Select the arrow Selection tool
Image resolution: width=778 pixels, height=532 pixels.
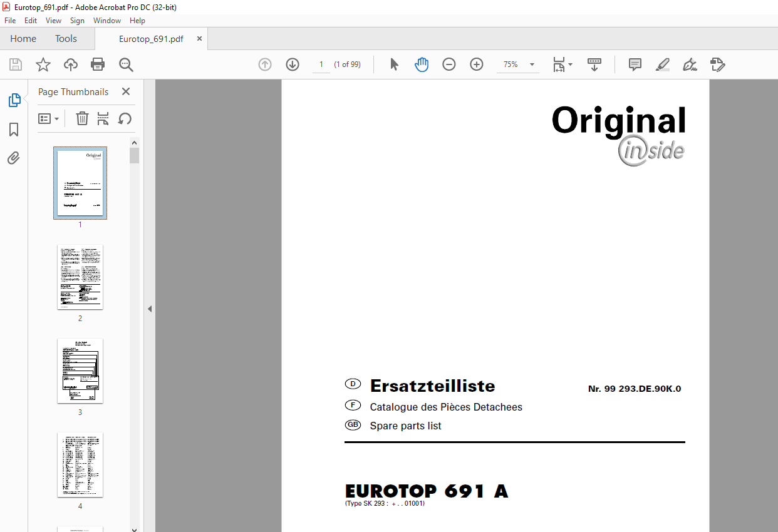(x=394, y=64)
